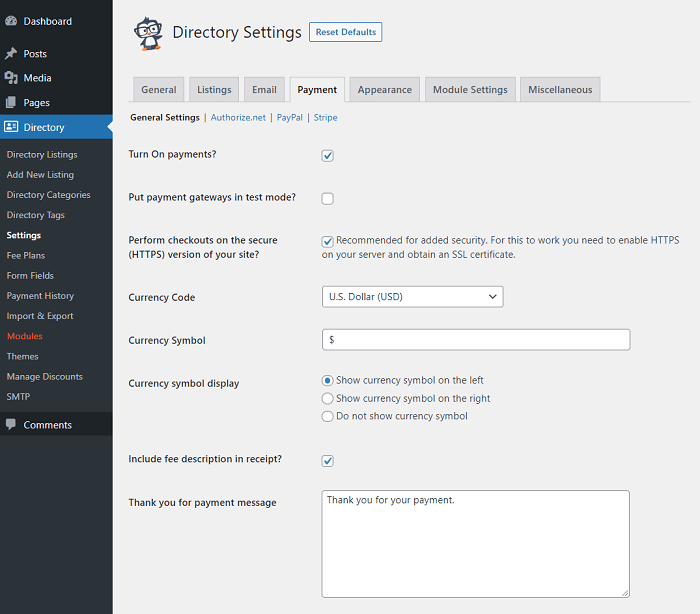The image size is (700, 614).
Task: Select Do not show currency symbol
Action: pos(327,416)
